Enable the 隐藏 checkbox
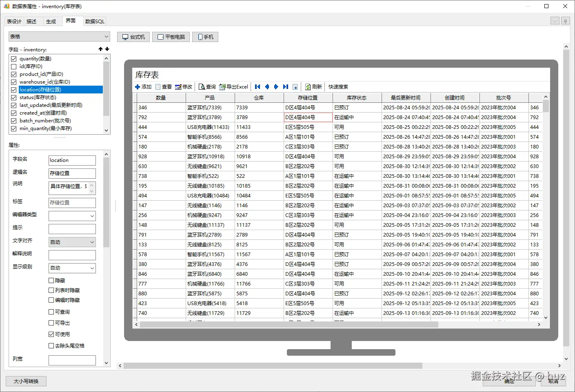Viewport: 575px width, 392px height. click(51, 281)
